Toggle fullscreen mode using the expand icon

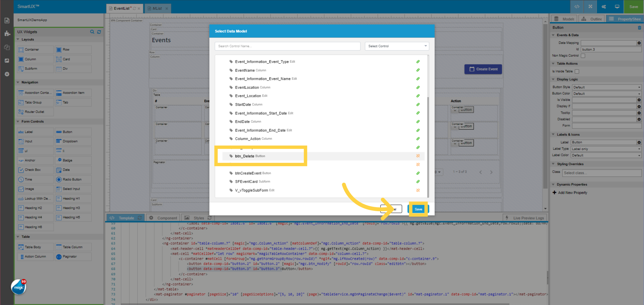click(x=590, y=6)
